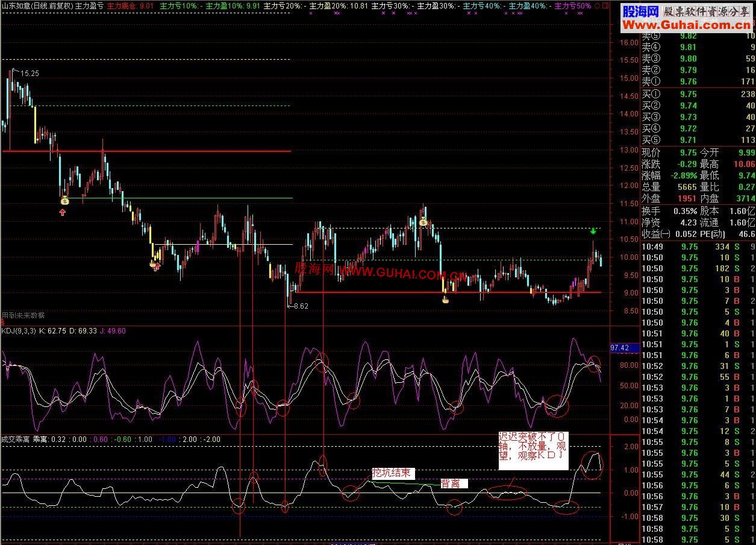Open the www.Guhai.com.cn banner link
This screenshot has width=756, height=545.
(x=687, y=24)
